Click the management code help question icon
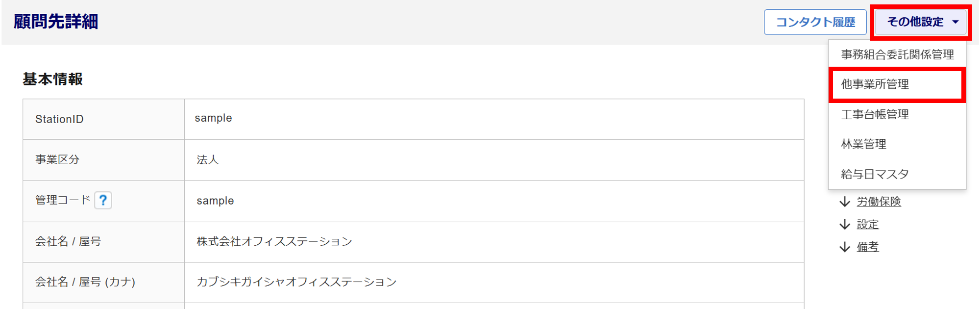This screenshot has width=980, height=309. click(103, 200)
